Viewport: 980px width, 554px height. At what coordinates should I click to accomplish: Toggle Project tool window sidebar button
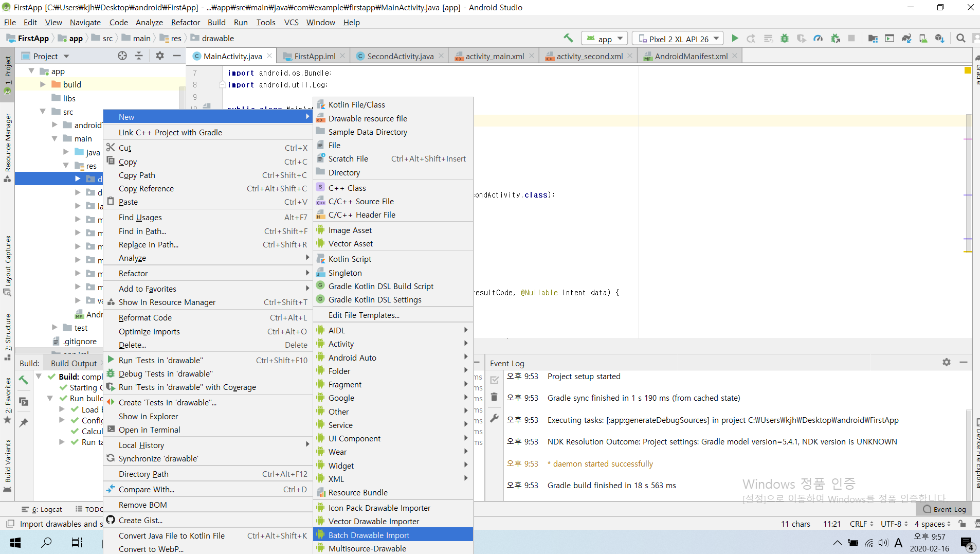pyautogui.click(x=7, y=74)
